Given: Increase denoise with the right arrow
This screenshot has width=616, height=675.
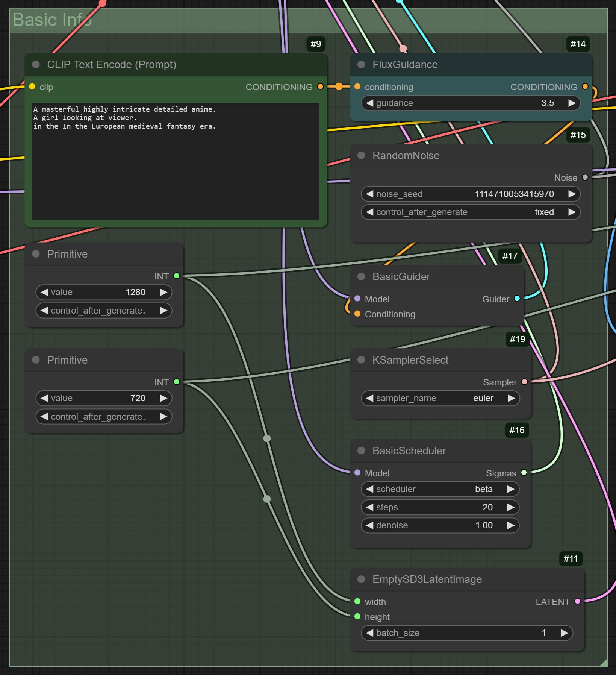Looking at the screenshot, I should pyautogui.click(x=510, y=525).
